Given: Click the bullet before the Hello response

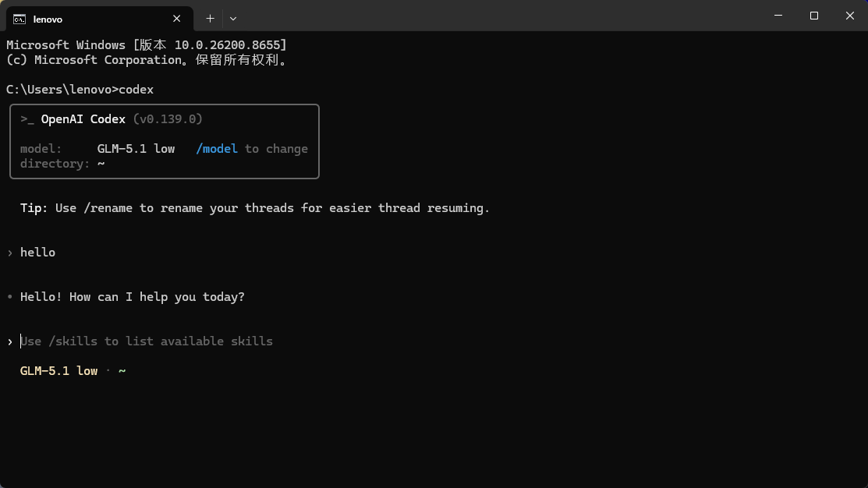Looking at the screenshot, I should point(10,297).
